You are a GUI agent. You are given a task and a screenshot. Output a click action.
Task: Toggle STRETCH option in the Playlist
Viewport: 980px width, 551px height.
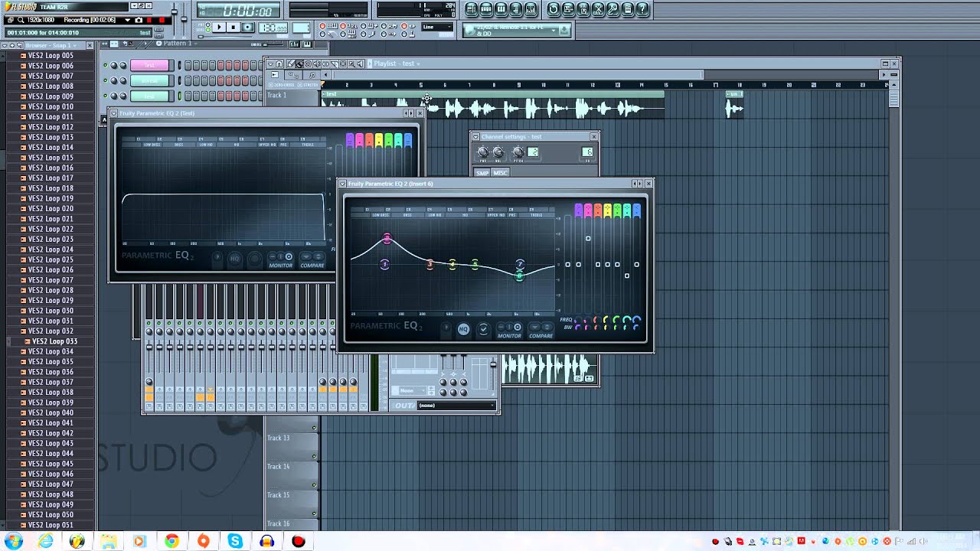309,85
